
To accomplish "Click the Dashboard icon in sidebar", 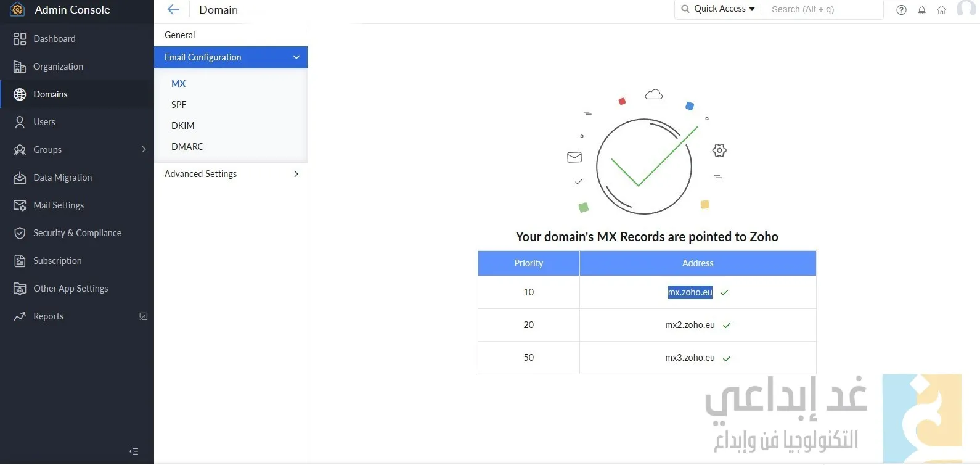I will (x=20, y=39).
